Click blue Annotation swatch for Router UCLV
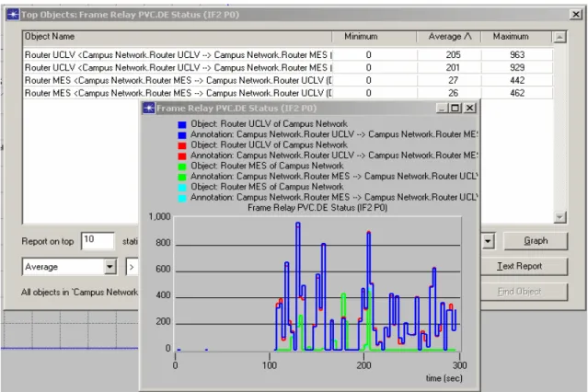Viewport: 588px width, 392px height. coord(182,135)
